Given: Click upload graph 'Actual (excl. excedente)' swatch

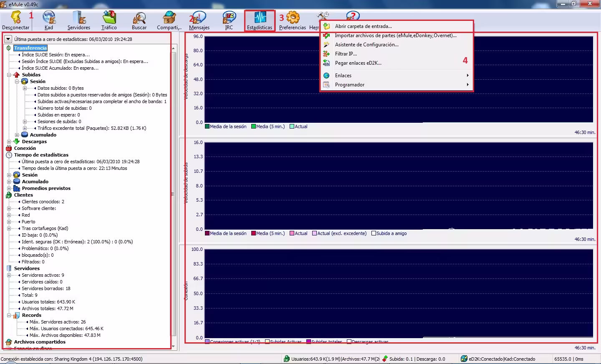Looking at the screenshot, I should point(315,233).
